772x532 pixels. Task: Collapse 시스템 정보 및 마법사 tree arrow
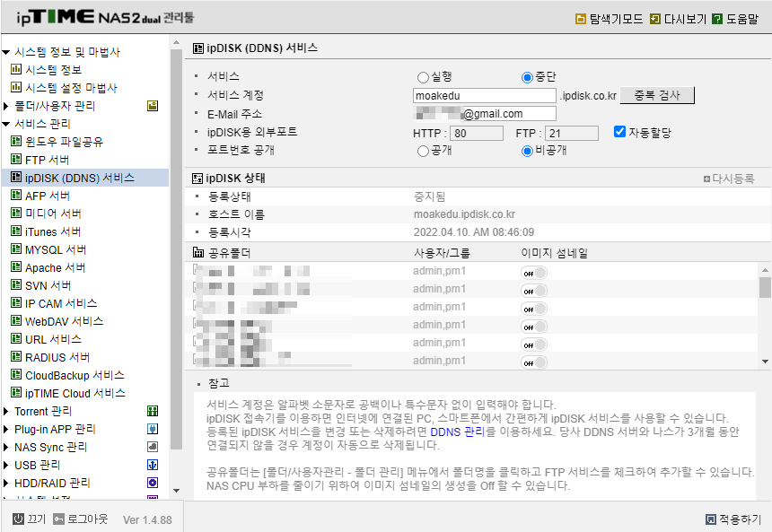[6, 52]
